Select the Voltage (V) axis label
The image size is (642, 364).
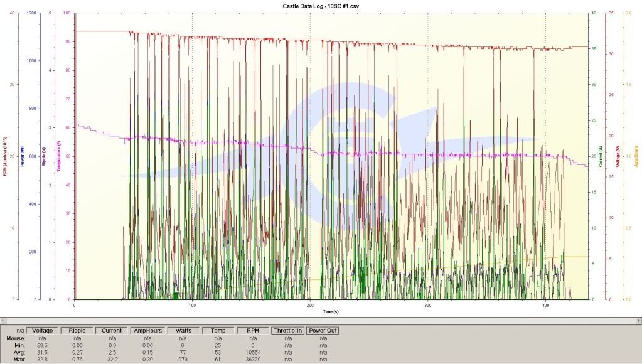(x=618, y=156)
